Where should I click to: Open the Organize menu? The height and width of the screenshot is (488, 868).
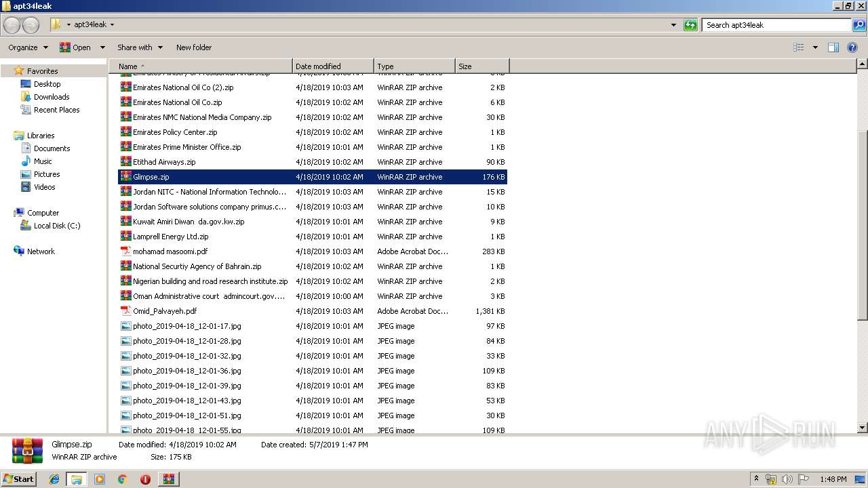pyautogui.click(x=28, y=47)
